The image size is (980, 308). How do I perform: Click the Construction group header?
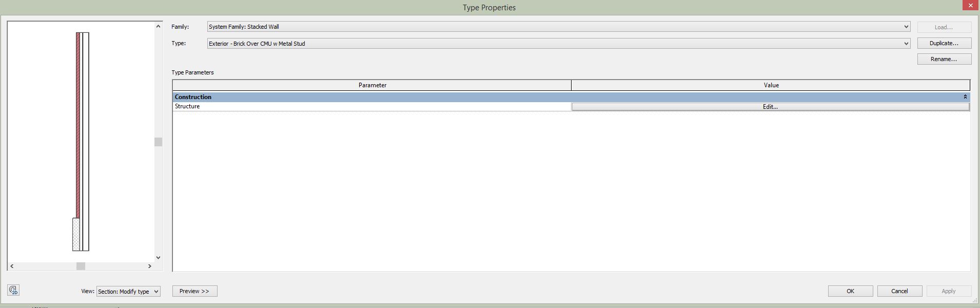pyautogui.click(x=571, y=97)
